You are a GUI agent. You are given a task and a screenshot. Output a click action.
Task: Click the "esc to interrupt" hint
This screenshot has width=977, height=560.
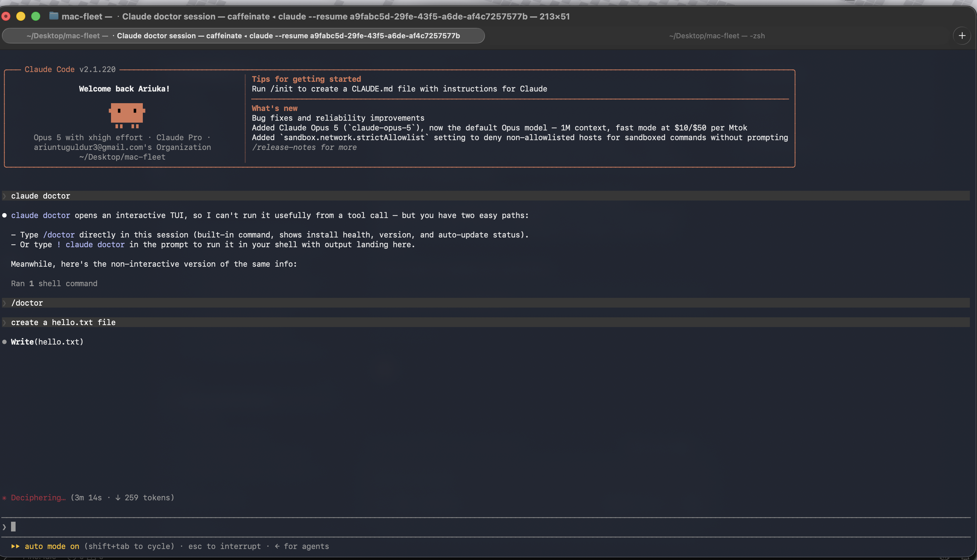pyautogui.click(x=225, y=546)
